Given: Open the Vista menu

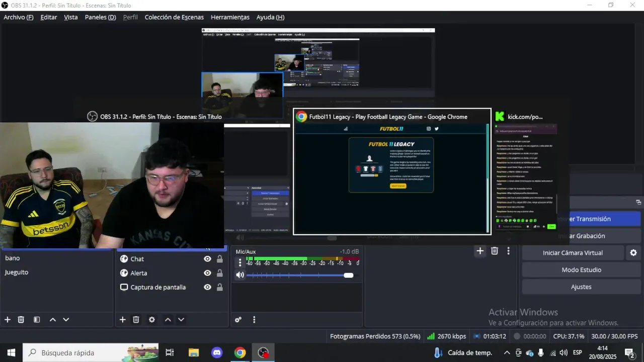Looking at the screenshot, I should click(71, 17).
